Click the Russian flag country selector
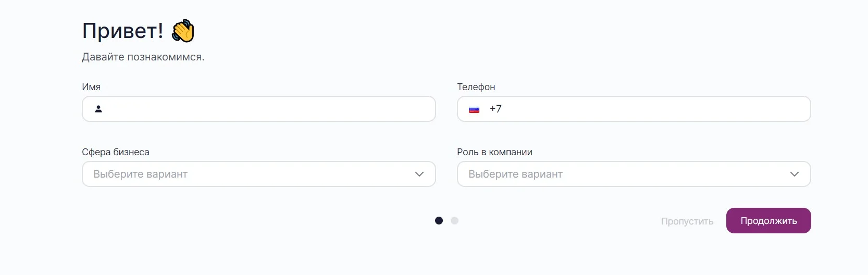Image resolution: width=868 pixels, height=275 pixels. [474, 109]
